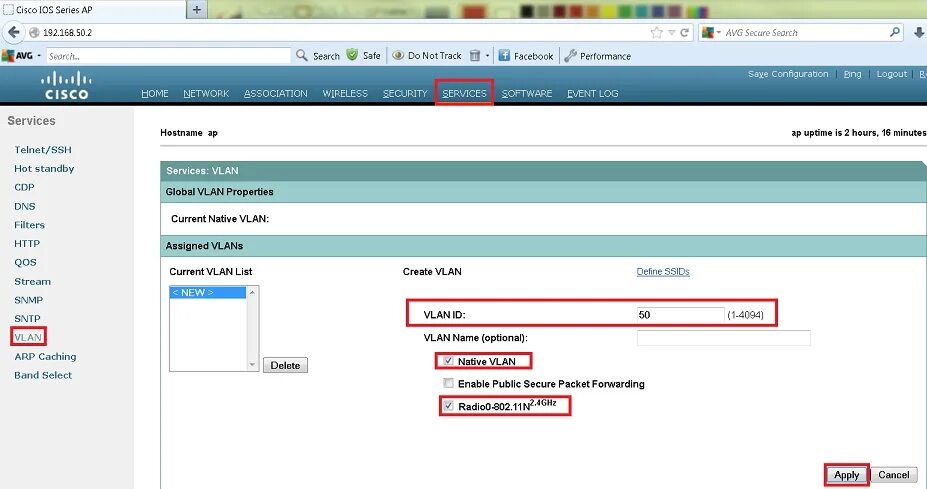Click the AVG toolbar Search magnifier
The height and width of the screenshot is (489, 927).
pyautogui.click(x=302, y=56)
